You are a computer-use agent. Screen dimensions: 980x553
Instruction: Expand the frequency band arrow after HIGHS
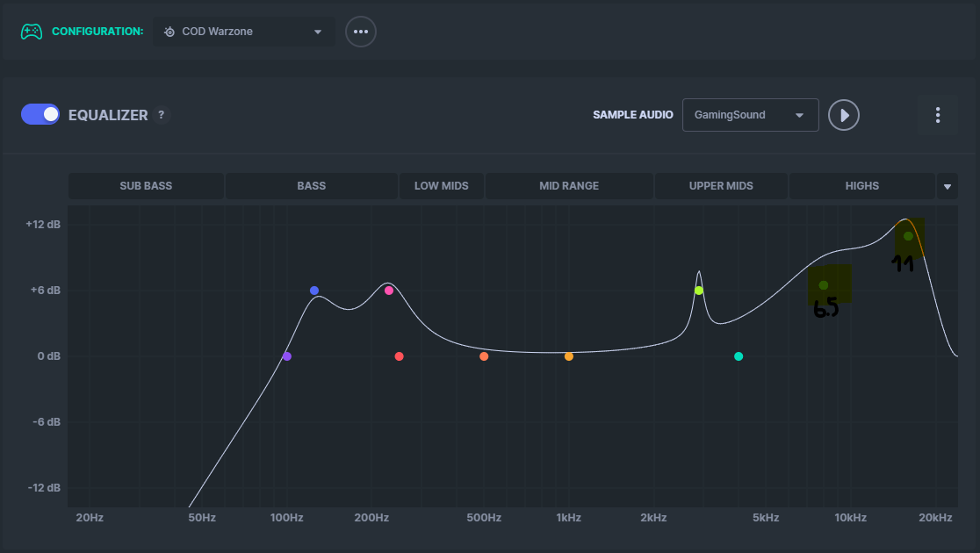(948, 186)
